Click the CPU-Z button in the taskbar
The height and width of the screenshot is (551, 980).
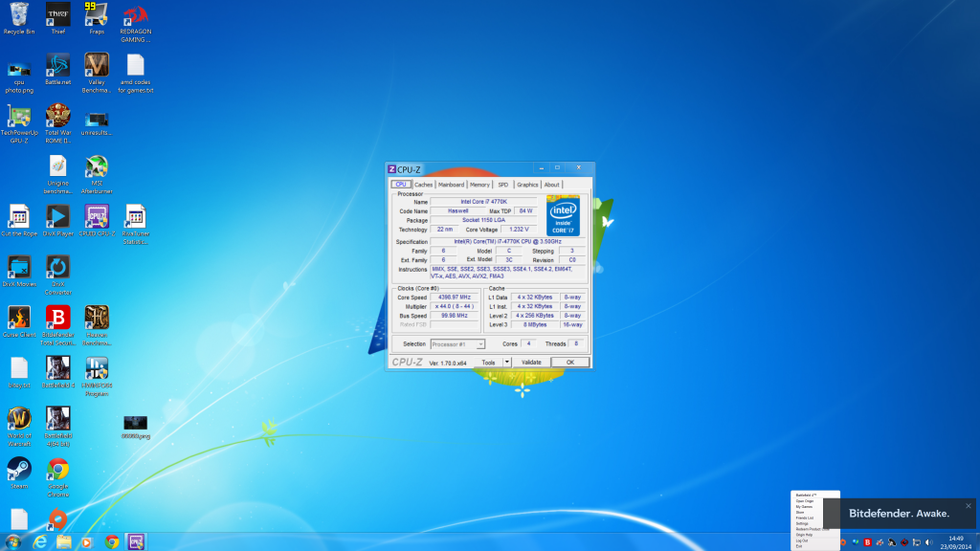136,541
